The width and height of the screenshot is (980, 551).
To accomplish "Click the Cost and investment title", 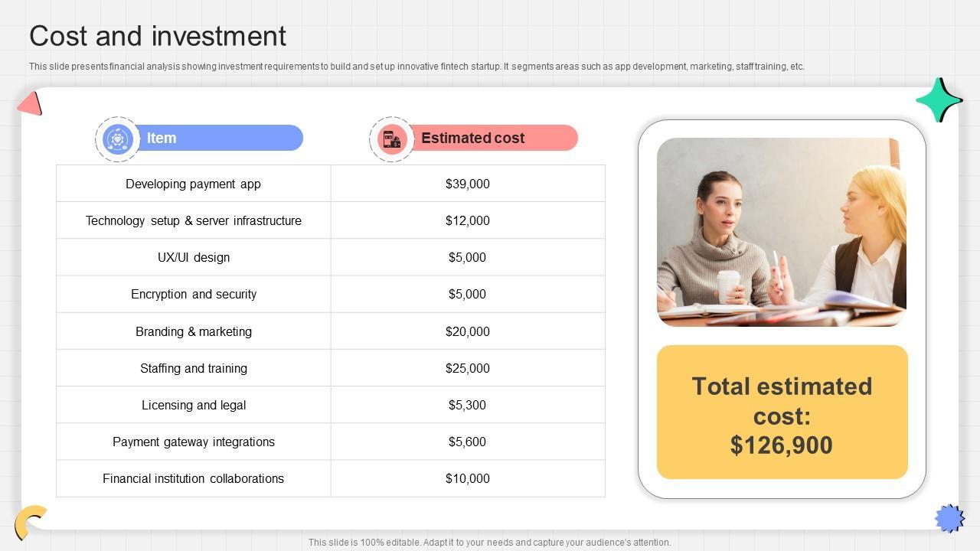I will (x=158, y=36).
